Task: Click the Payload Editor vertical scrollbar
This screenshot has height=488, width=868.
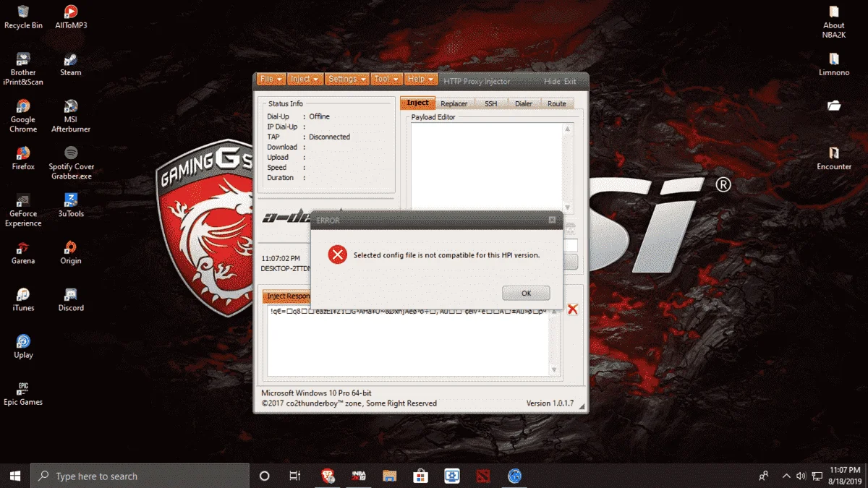Action: pos(568,168)
